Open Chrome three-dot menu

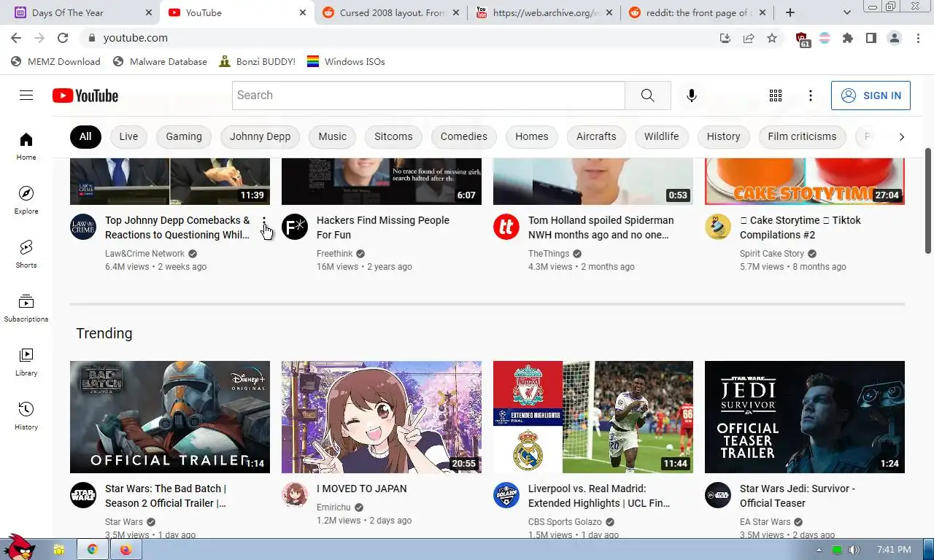tap(918, 38)
